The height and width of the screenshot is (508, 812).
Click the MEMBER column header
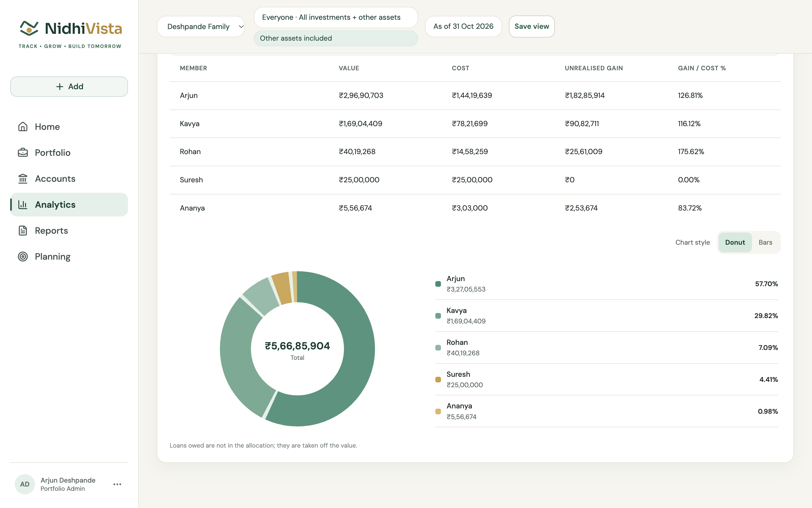coord(193,68)
